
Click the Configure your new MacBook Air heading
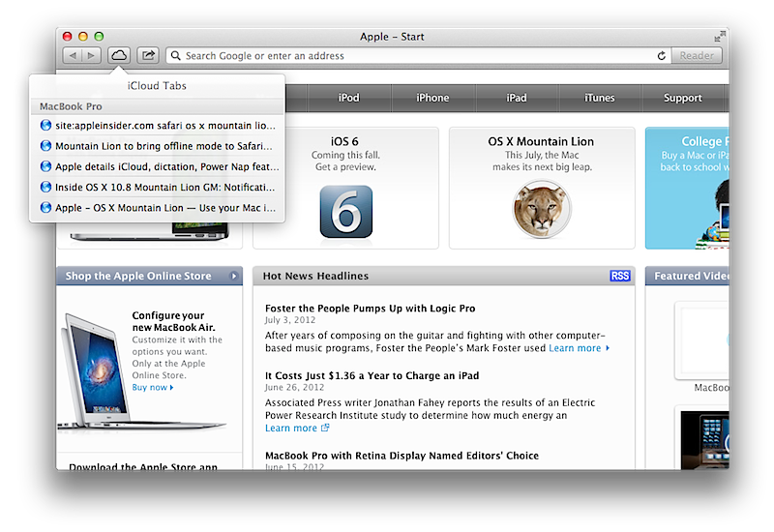(x=173, y=321)
